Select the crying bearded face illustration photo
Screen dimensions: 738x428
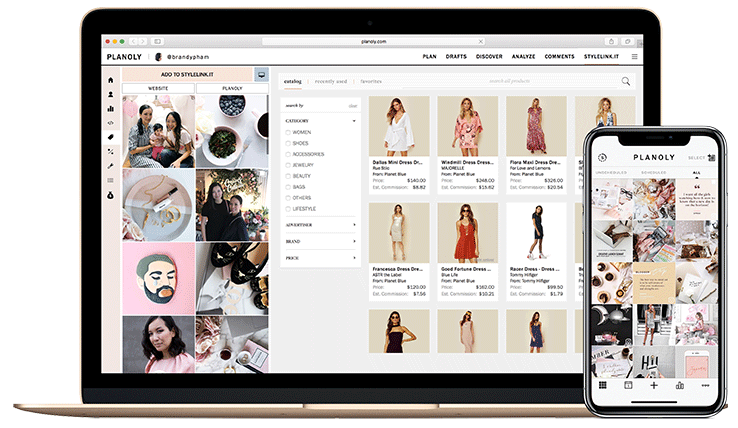[x=159, y=278]
